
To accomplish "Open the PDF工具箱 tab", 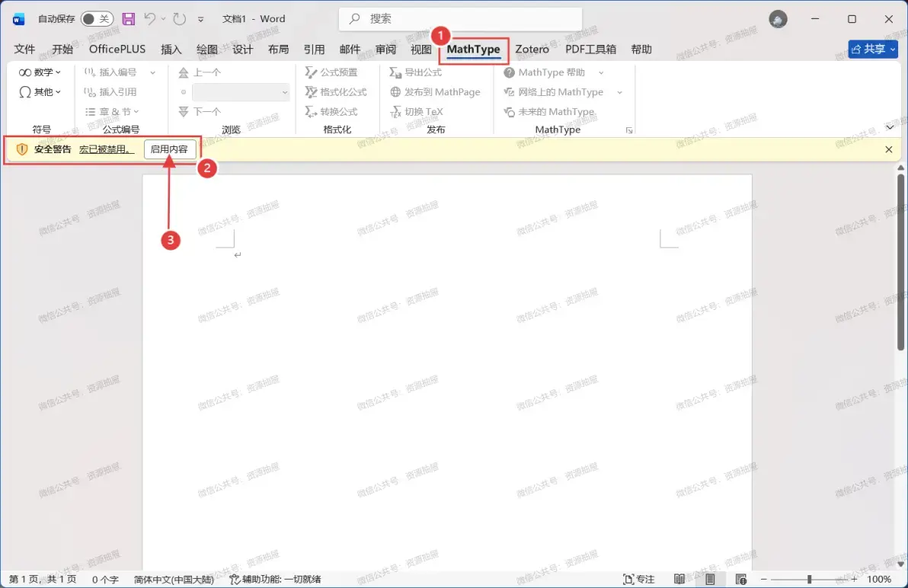I will click(x=590, y=50).
